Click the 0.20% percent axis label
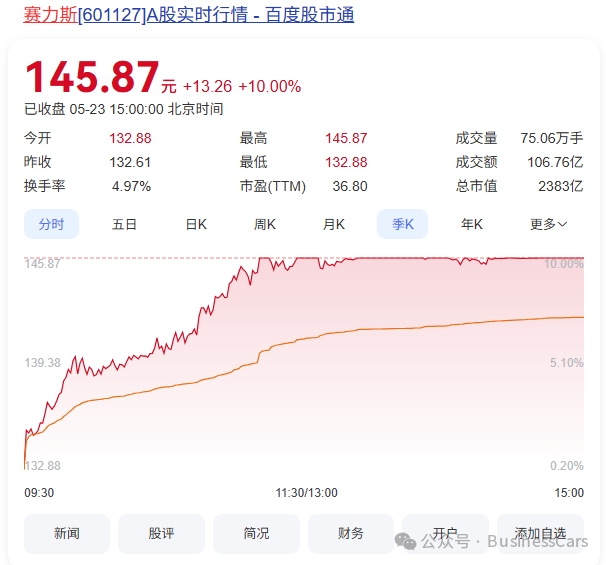 tap(567, 466)
